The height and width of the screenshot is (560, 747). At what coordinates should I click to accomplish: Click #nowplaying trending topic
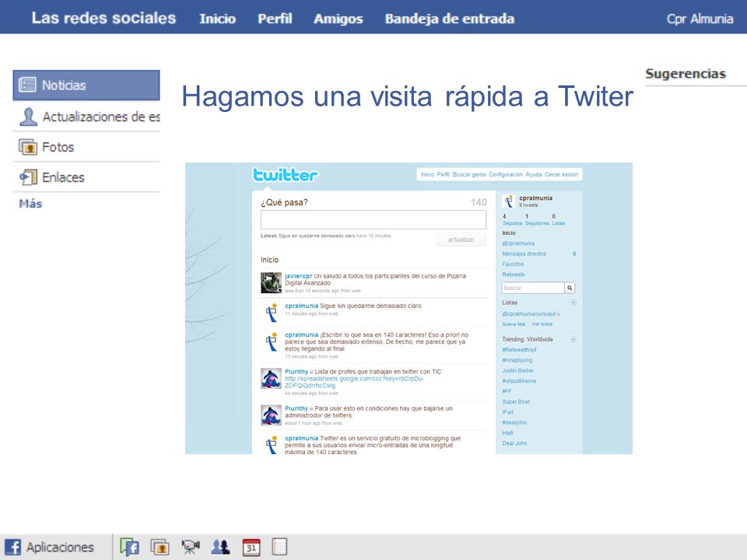point(517,360)
